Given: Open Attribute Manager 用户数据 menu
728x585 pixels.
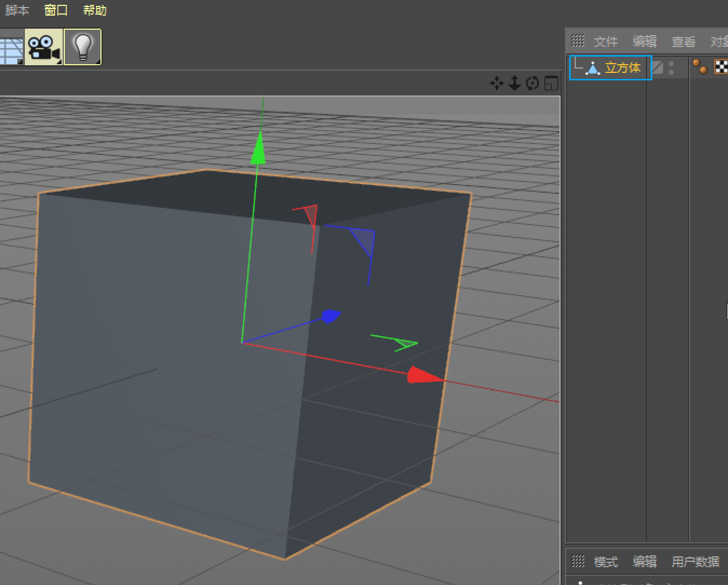Looking at the screenshot, I should coord(695,562).
